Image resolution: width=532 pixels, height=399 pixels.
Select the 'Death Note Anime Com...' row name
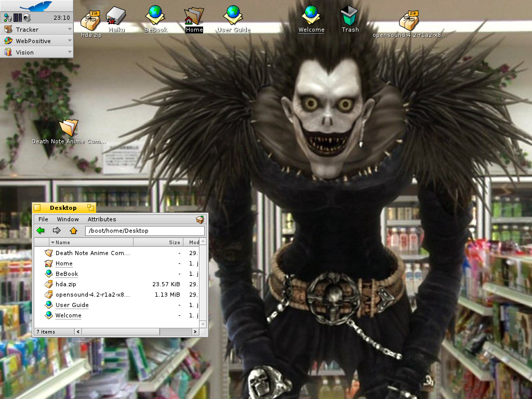coord(92,253)
